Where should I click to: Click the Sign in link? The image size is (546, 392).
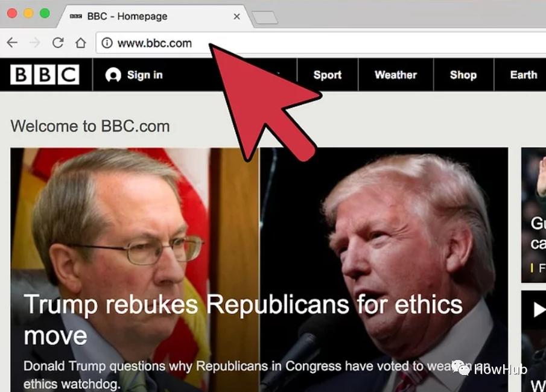click(145, 75)
